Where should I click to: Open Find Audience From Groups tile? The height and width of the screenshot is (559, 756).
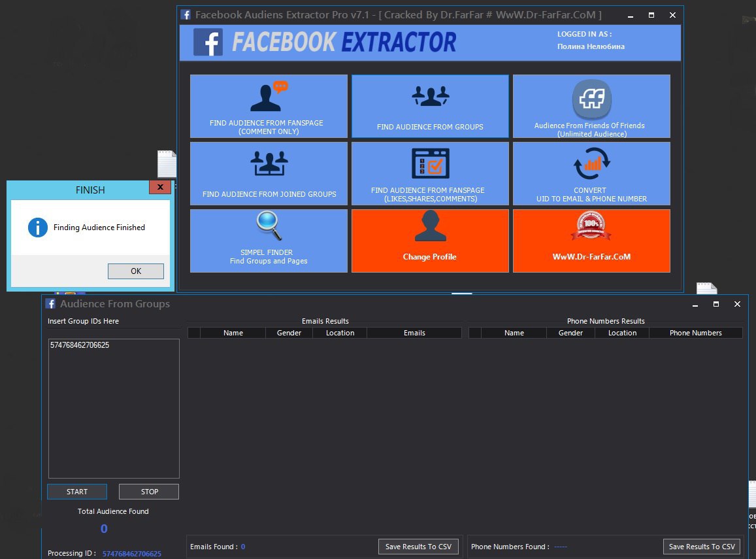(x=430, y=106)
